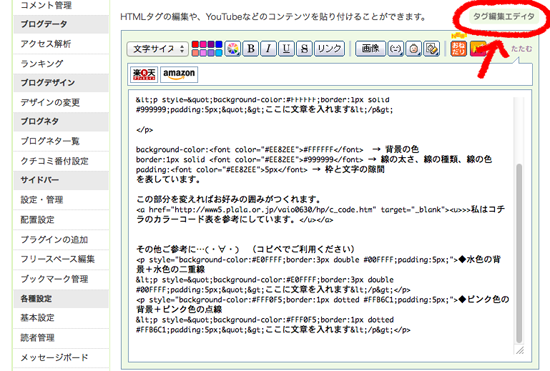The image size is (550, 371).
Task: Click the サイドバー section header
Action: click(x=61, y=180)
